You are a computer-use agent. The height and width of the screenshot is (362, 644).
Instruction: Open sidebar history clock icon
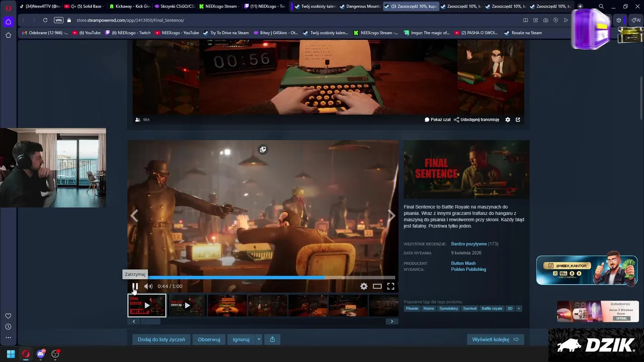tap(8, 327)
